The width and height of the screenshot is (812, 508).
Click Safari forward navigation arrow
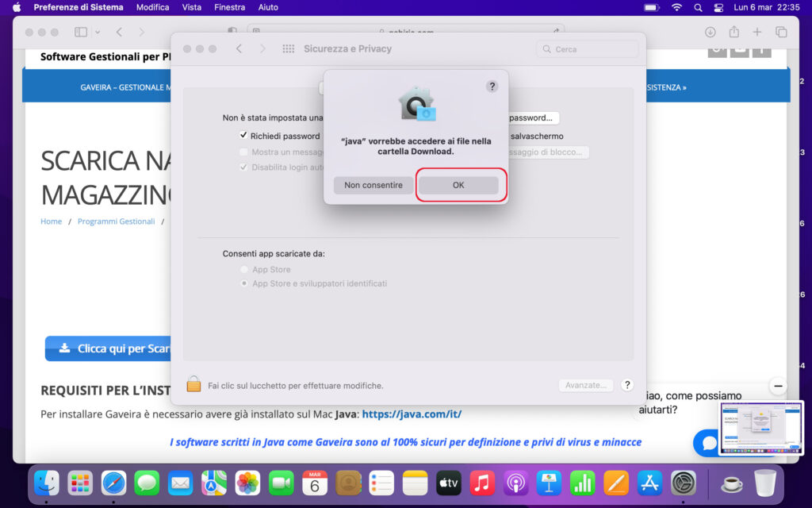[x=141, y=32]
